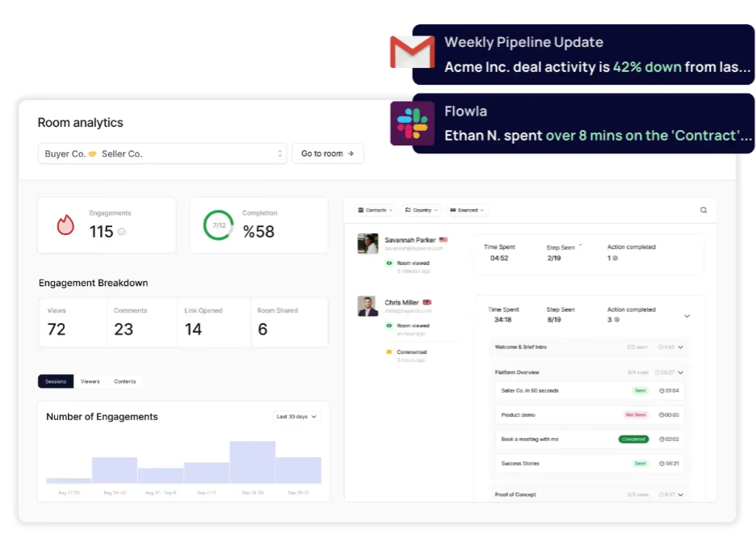
Task: Click the Aug 24-30 bar in engagements chart
Action: pos(115,470)
